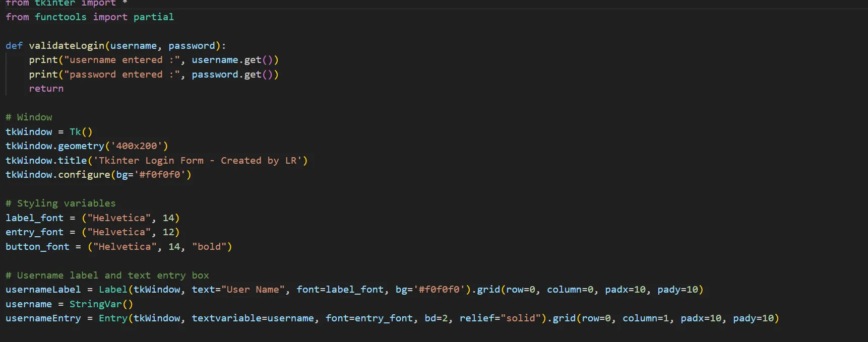Click the configure method on tkWindow
Screen dimensions: 868x342
[84, 175]
